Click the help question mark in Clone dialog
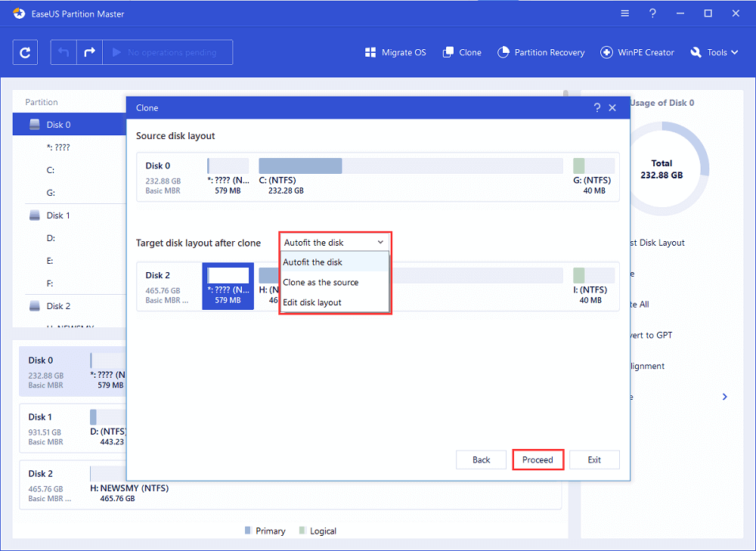Screen dimensions: 756x551 [597, 108]
